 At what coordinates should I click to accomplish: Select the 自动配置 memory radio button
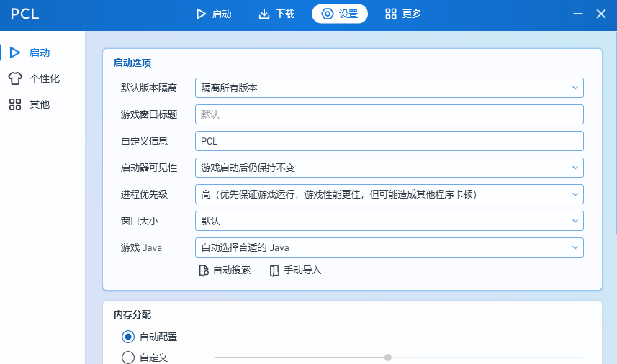pyautogui.click(x=128, y=337)
